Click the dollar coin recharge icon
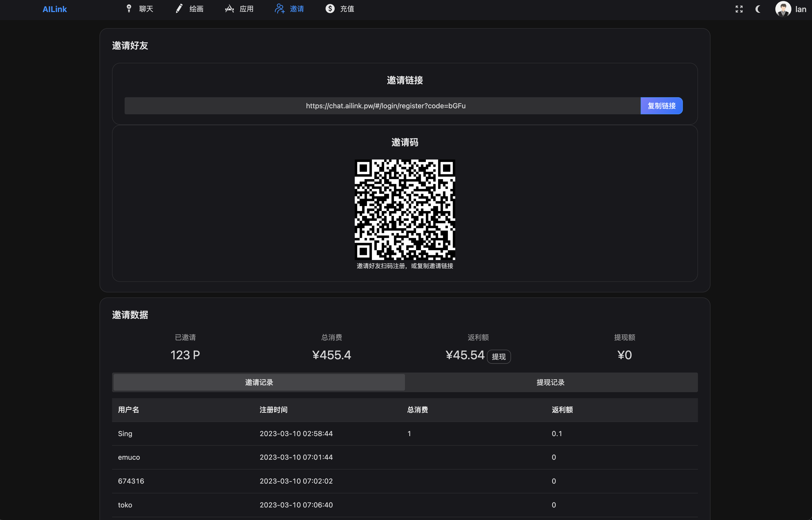The height and width of the screenshot is (520, 812). 330,9
